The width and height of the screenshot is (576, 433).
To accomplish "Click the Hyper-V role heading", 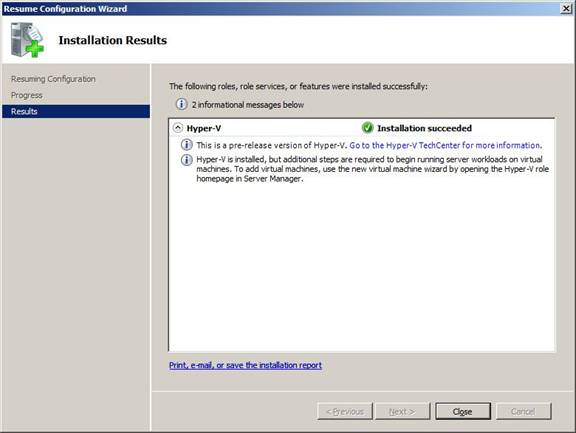I will (x=204, y=128).
